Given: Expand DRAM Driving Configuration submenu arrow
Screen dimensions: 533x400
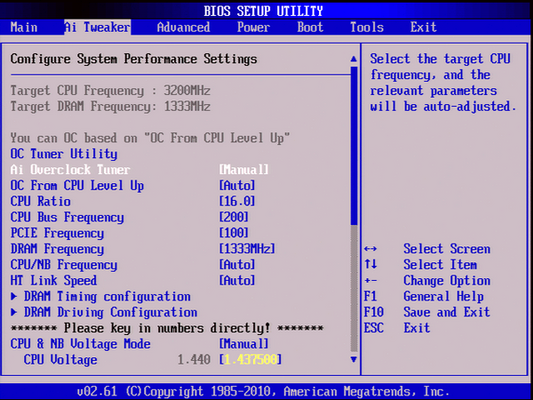Looking at the screenshot, I should coord(14,312).
